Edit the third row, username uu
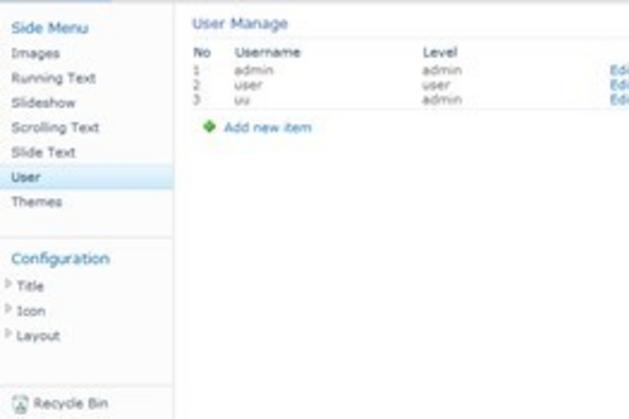Viewport: 629px width, 419px height. click(x=619, y=99)
